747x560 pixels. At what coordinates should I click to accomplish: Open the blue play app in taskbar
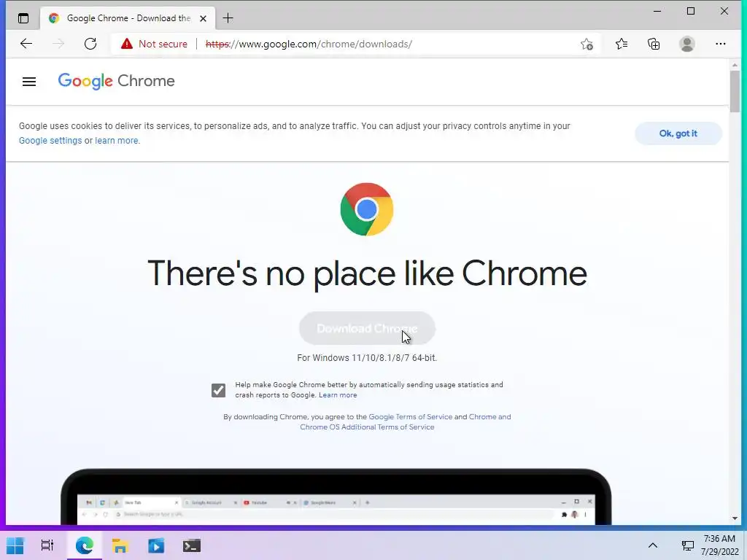(156, 545)
